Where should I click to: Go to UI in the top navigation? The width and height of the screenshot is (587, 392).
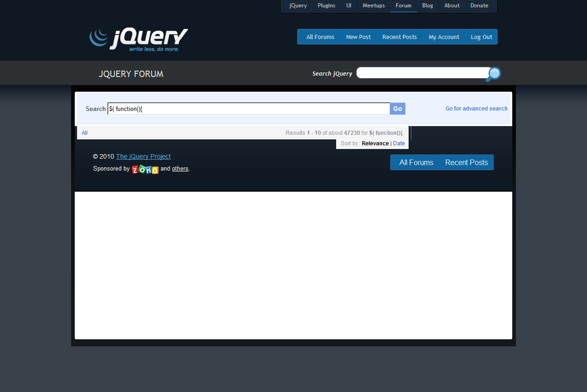point(349,6)
